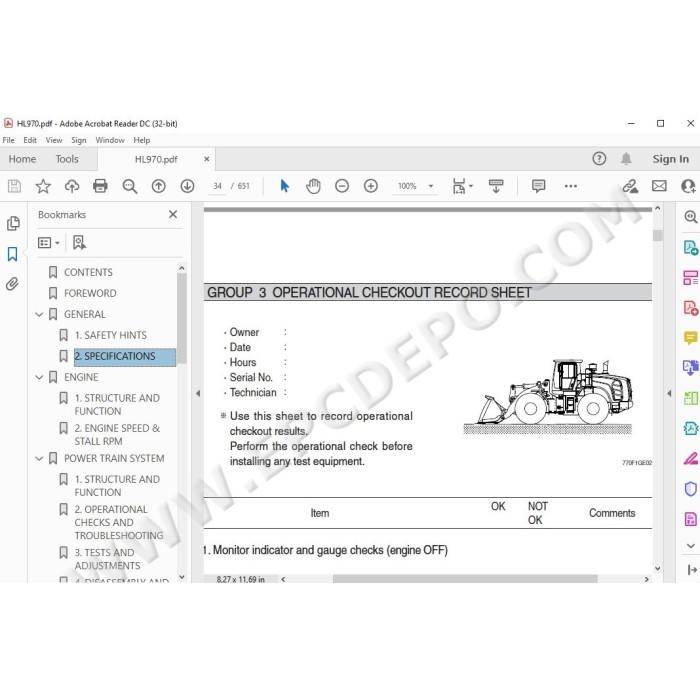Expand more tools chevron in right pane

(x=691, y=546)
